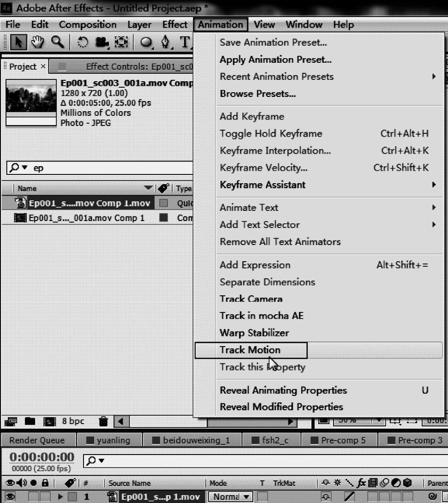Select Reveal Animating Properties menu item
The image size is (448, 503).
(x=283, y=390)
